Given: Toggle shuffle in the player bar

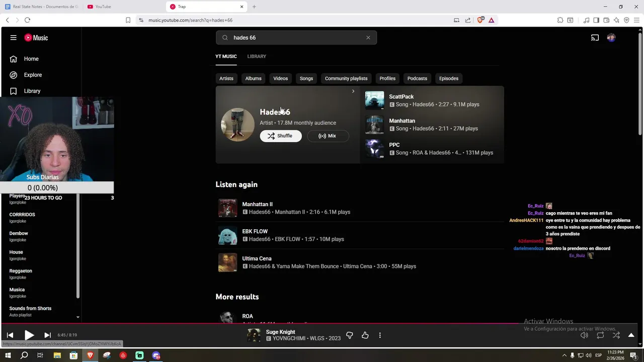Looking at the screenshot, I should point(616,335).
